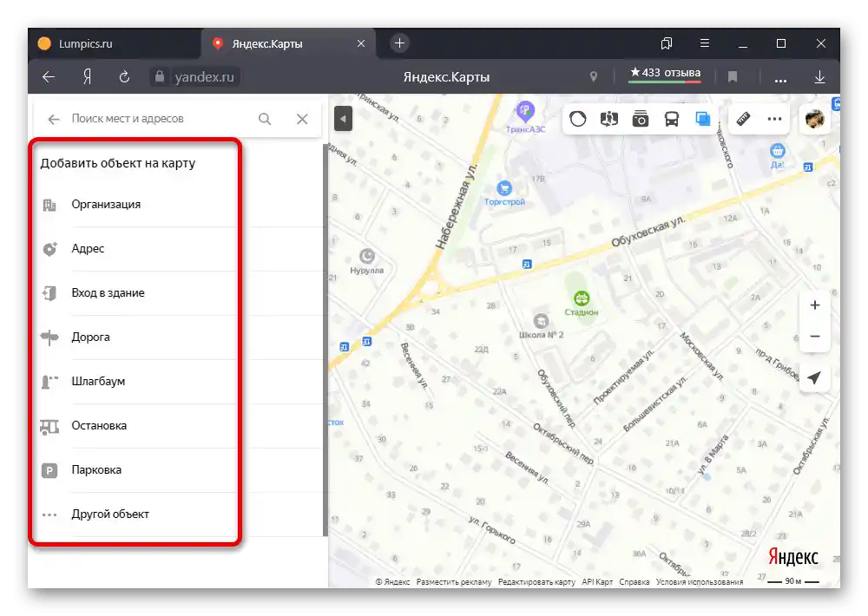The width and height of the screenshot is (868, 616).
Task: Collapse the left search panel with the arrow
Action: [x=343, y=118]
